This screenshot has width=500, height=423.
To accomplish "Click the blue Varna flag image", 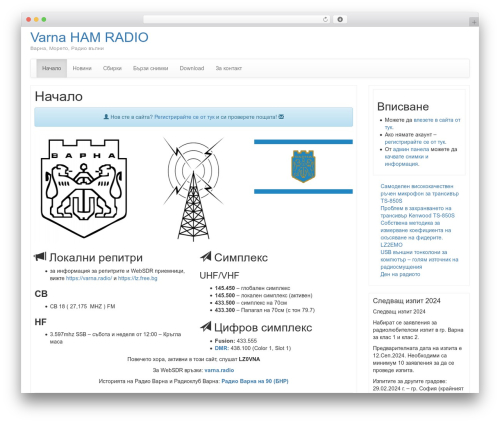I will coord(303,166).
